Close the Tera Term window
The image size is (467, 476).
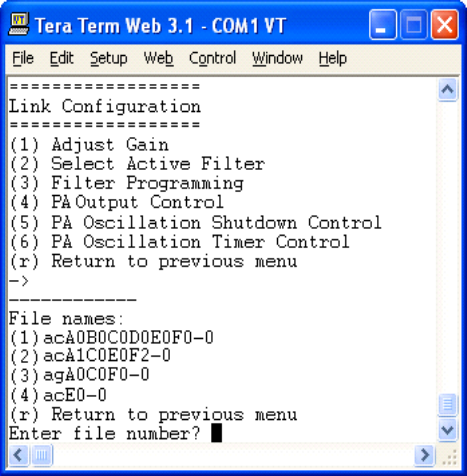pos(444,25)
